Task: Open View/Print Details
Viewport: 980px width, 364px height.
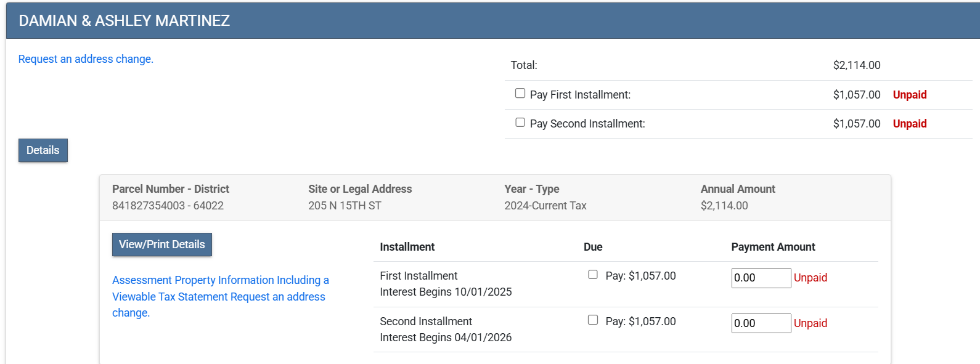Action: [161, 245]
